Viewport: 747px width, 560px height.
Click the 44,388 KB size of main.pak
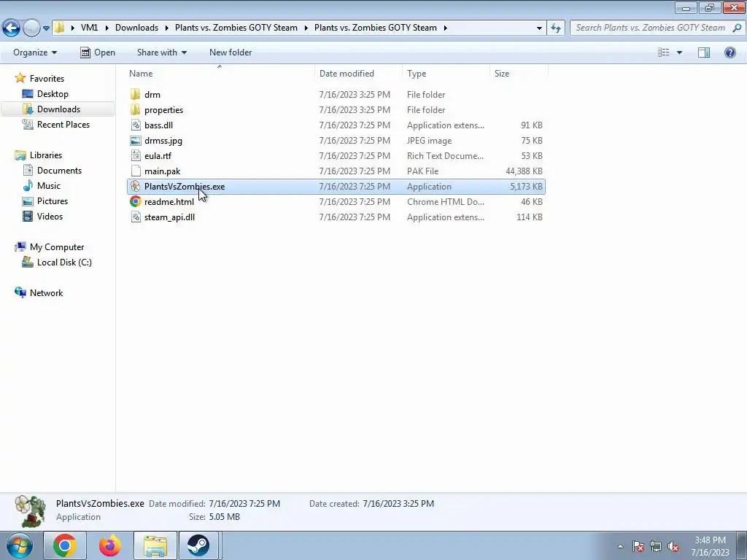(524, 171)
